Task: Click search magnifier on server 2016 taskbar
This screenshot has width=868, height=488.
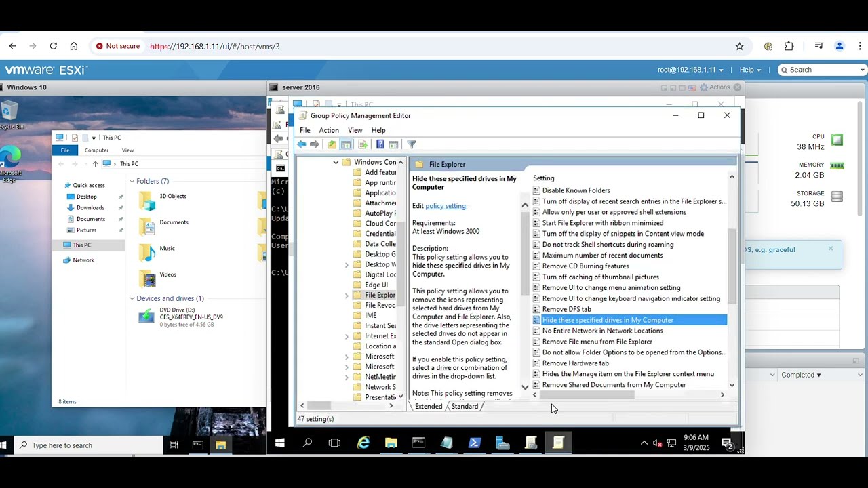Action: [x=307, y=443]
